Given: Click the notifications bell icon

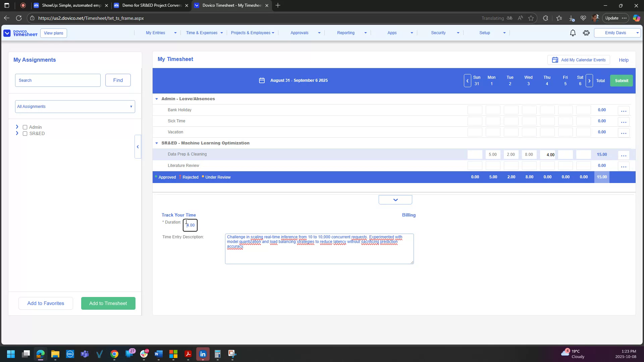Looking at the screenshot, I should 573,33.
